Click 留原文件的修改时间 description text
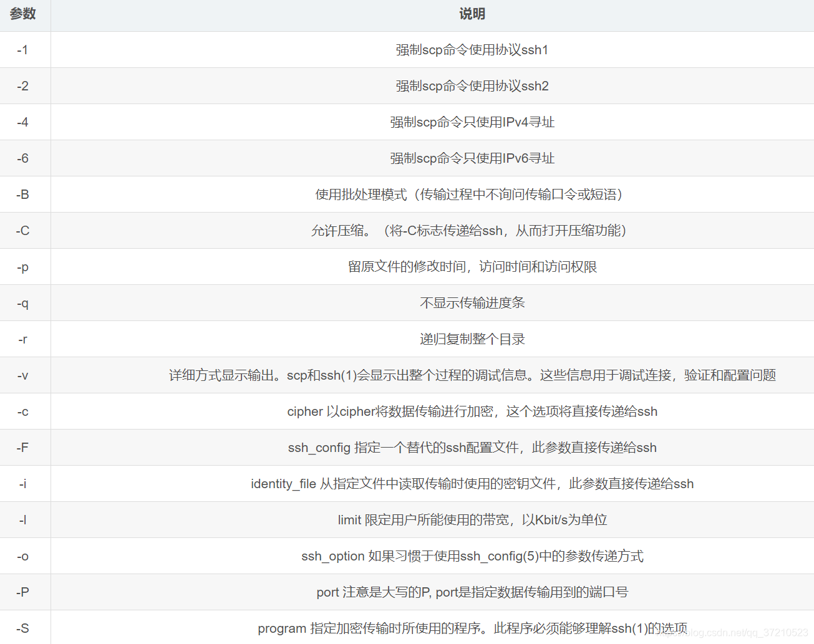This screenshot has width=814, height=644. coord(472,267)
